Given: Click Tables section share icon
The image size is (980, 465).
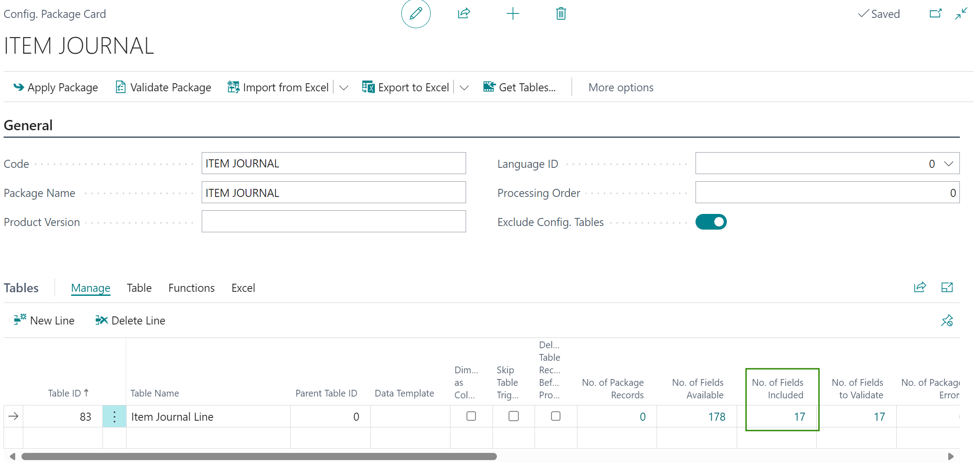Looking at the screenshot, I should (x=920, y=287).
